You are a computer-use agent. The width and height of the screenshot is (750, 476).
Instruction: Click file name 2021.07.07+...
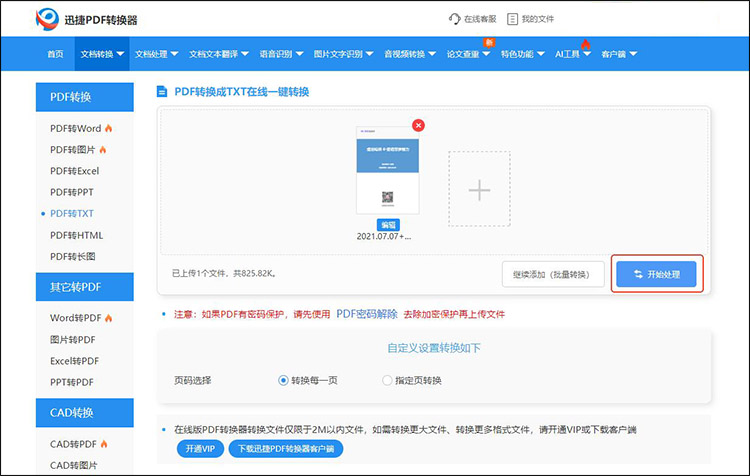click(x=384, y=236)
